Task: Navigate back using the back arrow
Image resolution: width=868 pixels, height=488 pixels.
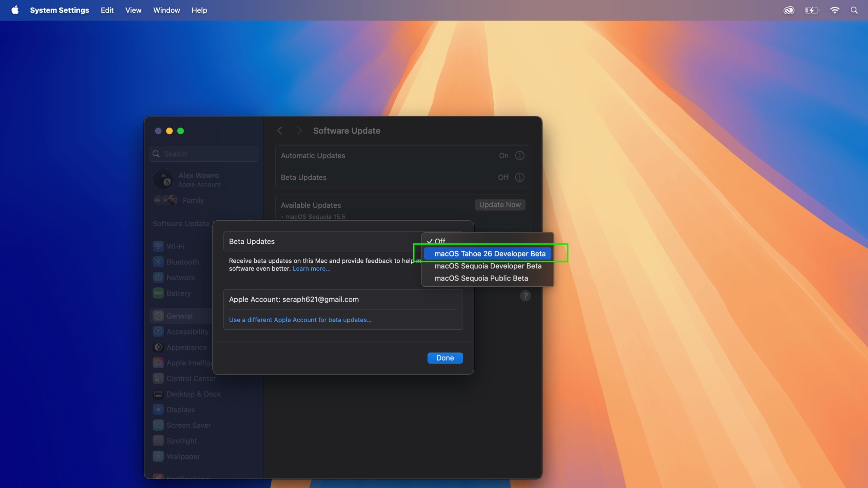Action: (280, 130)
